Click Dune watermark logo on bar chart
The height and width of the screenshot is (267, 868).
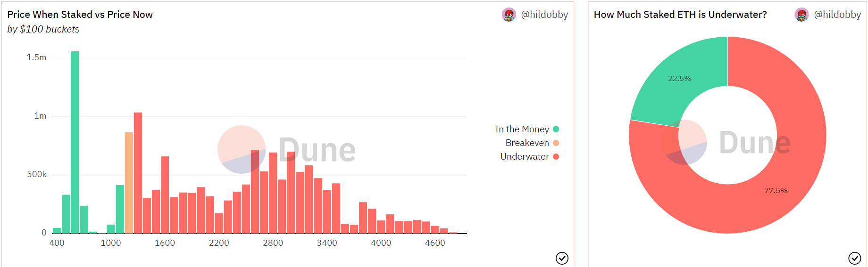pos(287,150)
